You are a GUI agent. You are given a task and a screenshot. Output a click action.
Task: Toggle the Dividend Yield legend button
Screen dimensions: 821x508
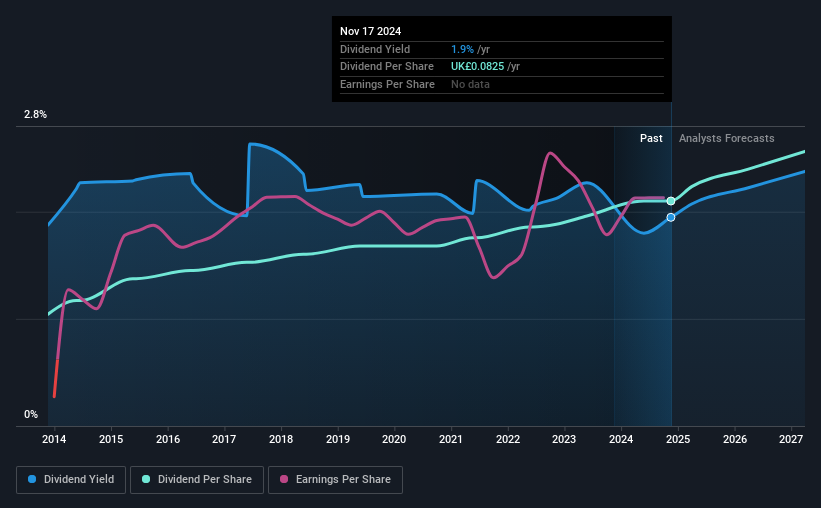click(71, 480)
